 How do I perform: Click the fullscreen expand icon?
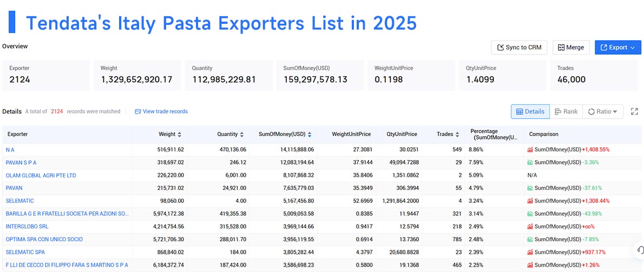tap(634, 111)
